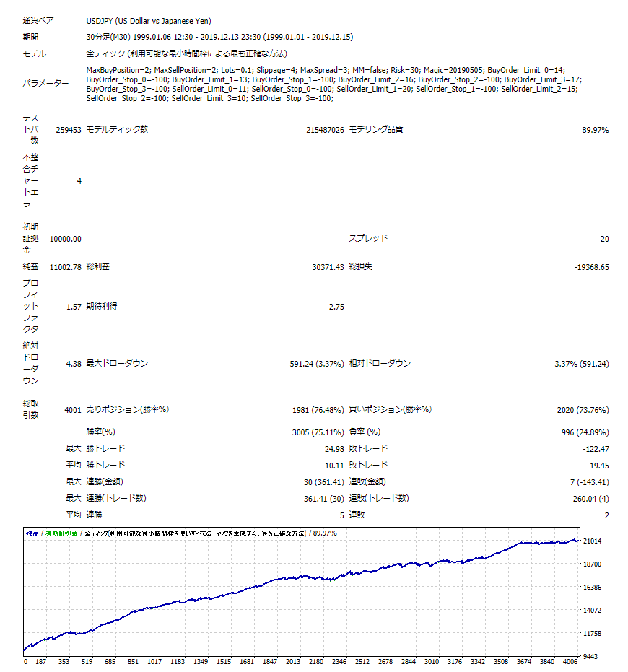The height and width of the screenshot is (672, 628).
Task: Click the label 最大ドローダウン
Action: click(117, 364)
